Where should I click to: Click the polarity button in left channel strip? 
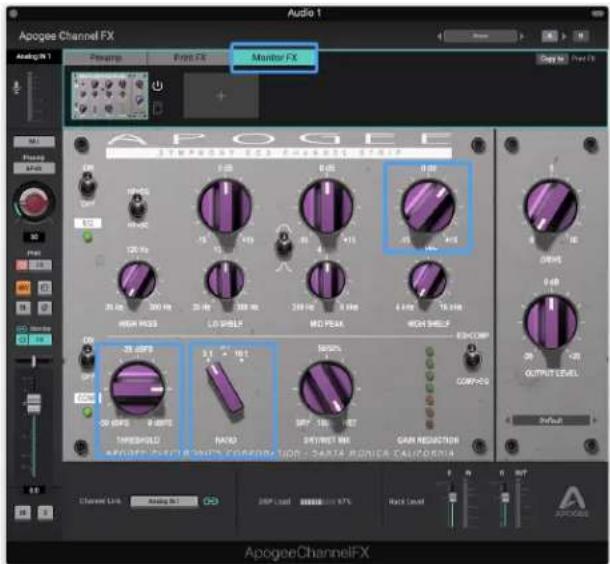point(44,308)
